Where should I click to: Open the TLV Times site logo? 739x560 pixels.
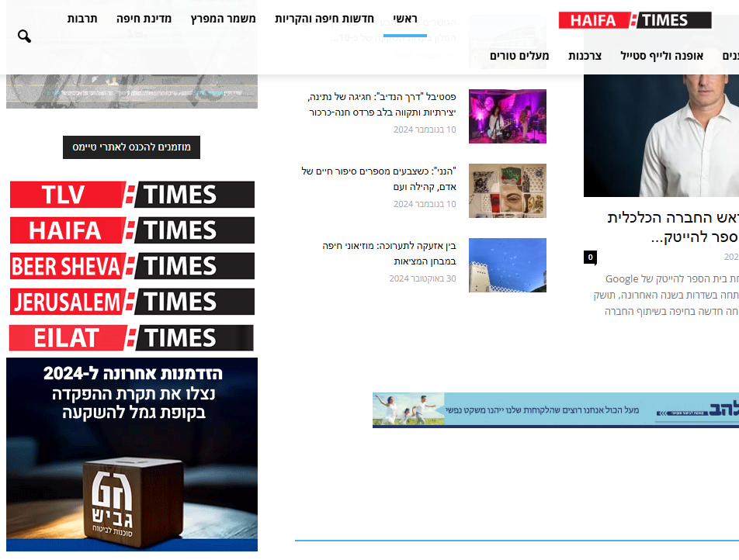tap(132, 195)
